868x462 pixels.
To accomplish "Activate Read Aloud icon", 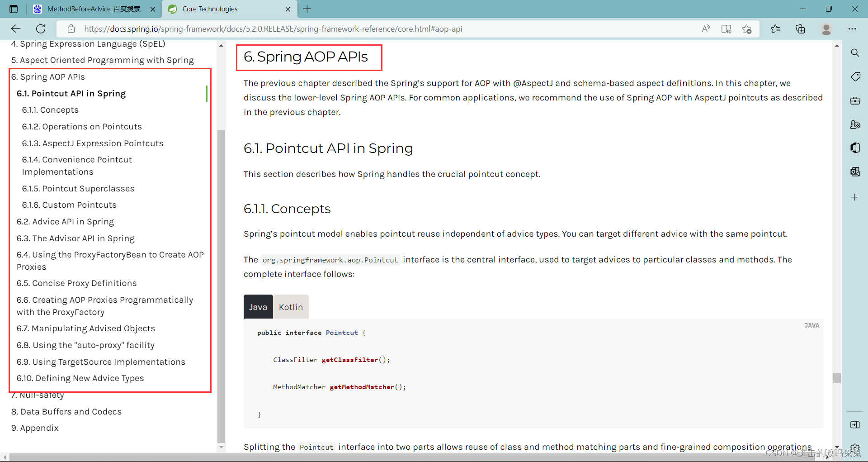I will coord(706,29).
